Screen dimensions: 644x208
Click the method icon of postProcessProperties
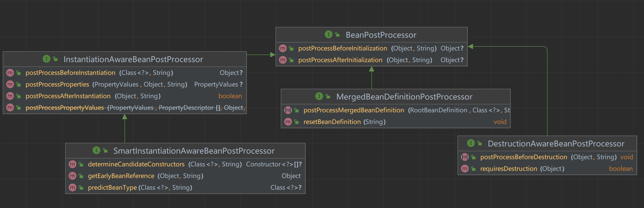click(10, 84)
